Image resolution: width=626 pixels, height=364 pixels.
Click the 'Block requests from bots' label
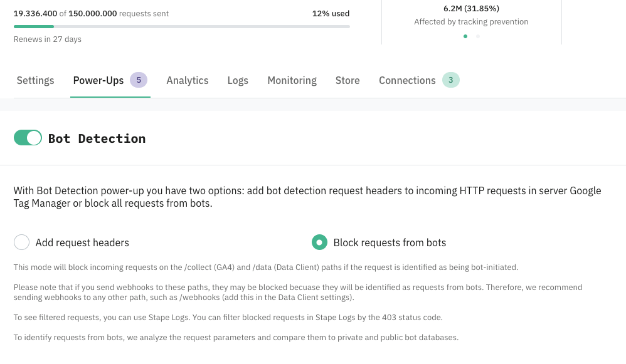point(390,242)
